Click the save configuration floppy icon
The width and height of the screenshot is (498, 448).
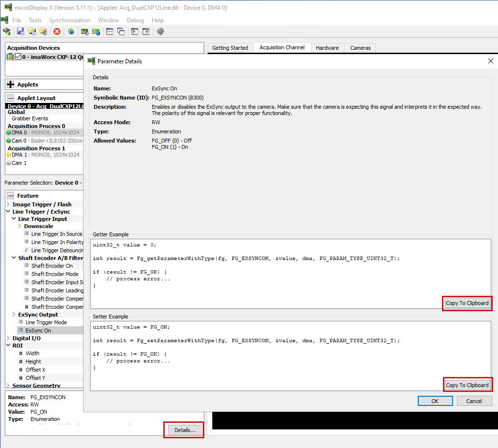click(21, 31)
